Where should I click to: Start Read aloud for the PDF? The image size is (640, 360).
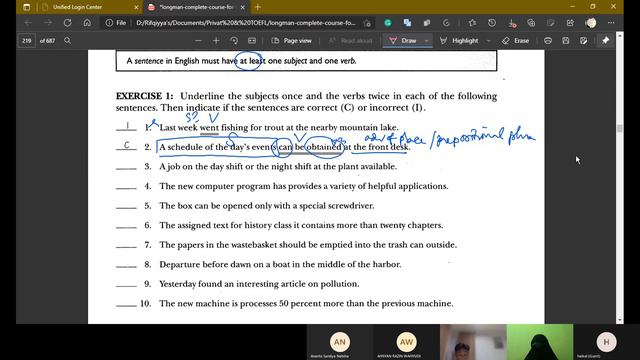tap(350, 40)
